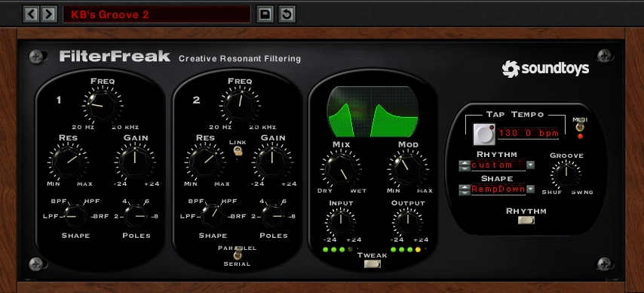The image size is (644, 293).
Task: Click filter 2 Res knob
Action: pos(204,162)
